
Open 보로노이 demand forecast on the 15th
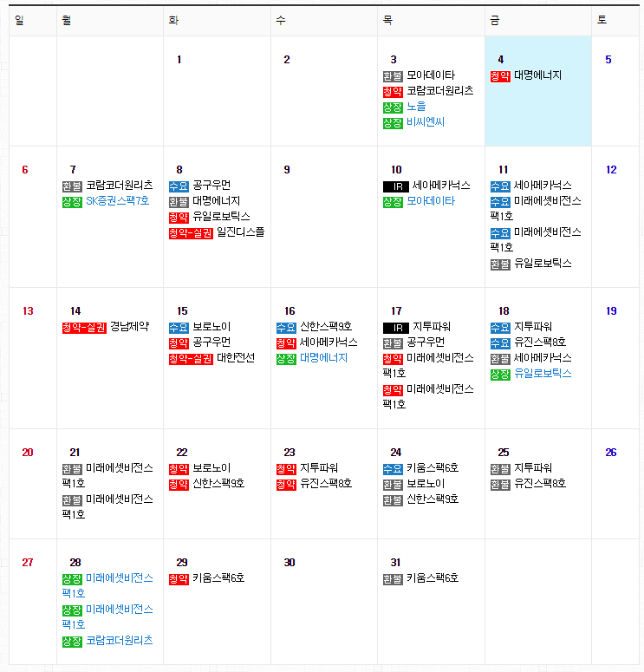tap(211, 327)
